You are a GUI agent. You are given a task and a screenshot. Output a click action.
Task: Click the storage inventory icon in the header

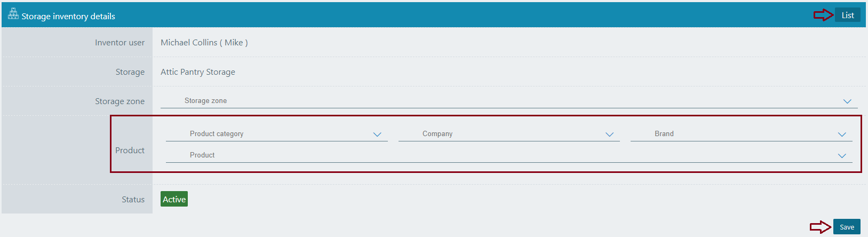pos(13,14)
